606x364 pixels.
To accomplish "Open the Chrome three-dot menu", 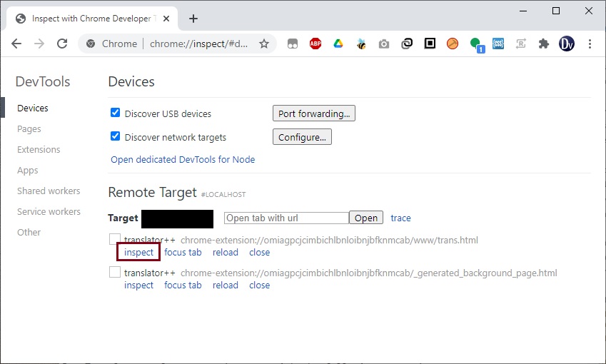I will point(590,44).
